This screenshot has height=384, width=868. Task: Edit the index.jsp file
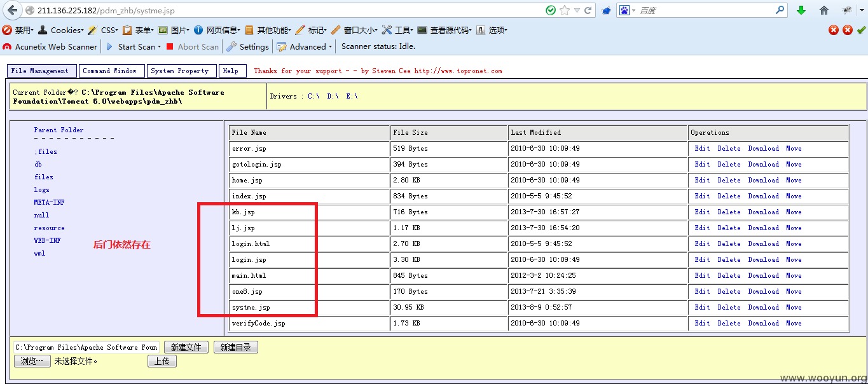[x=702, y=196]
